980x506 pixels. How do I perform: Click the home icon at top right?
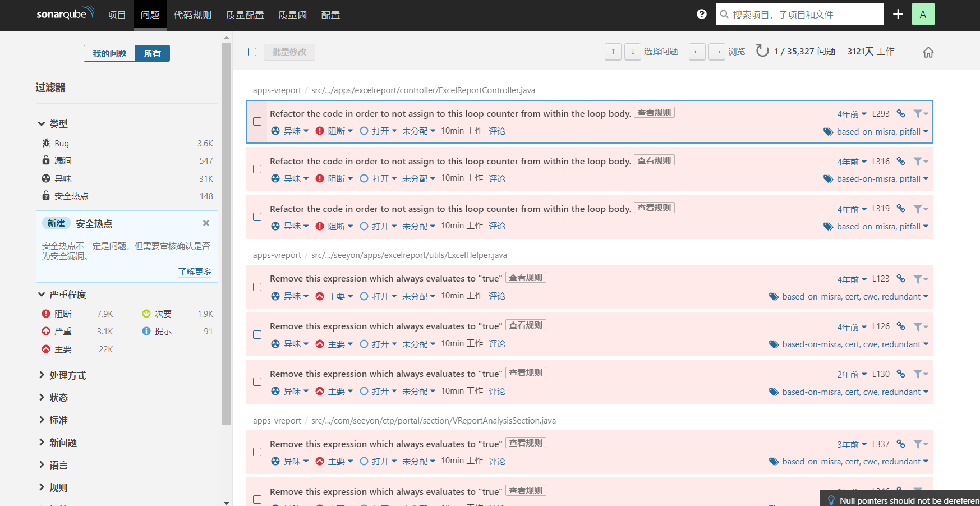[x=928, y=52]
